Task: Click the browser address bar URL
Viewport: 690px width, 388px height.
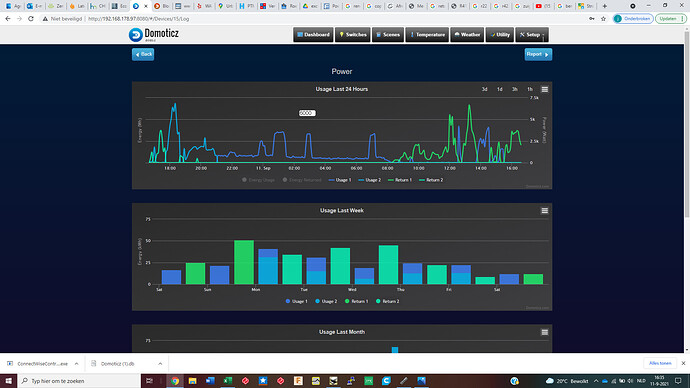Action: 139,19
